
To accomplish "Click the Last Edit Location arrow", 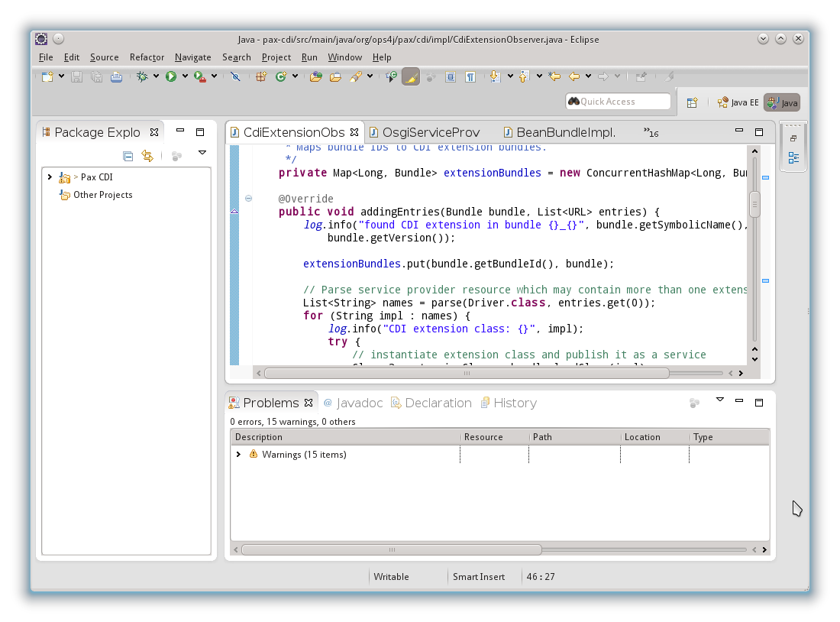I will (x=554, y=76).
